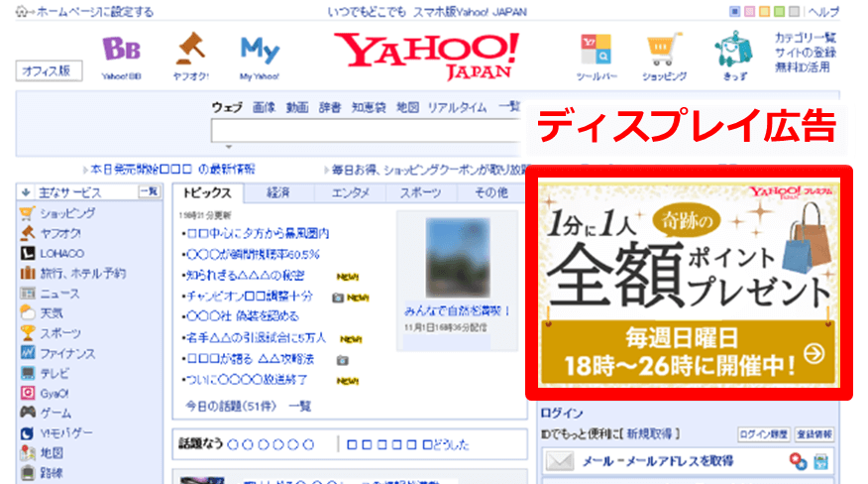868x484 pixels.
Task: Open headline about 夕方から暴風圏内
Action: [x=258, y=233]
